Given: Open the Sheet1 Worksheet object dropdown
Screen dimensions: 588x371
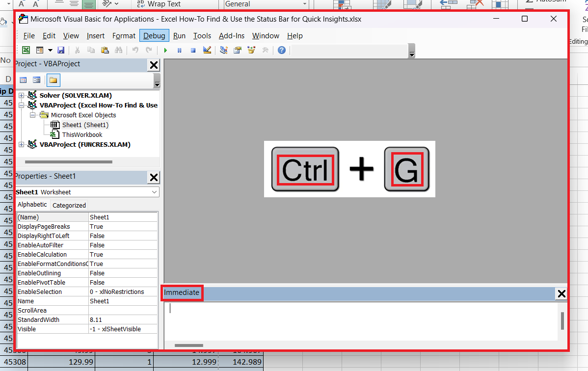Looking at the screenshot, I should 154,192.
